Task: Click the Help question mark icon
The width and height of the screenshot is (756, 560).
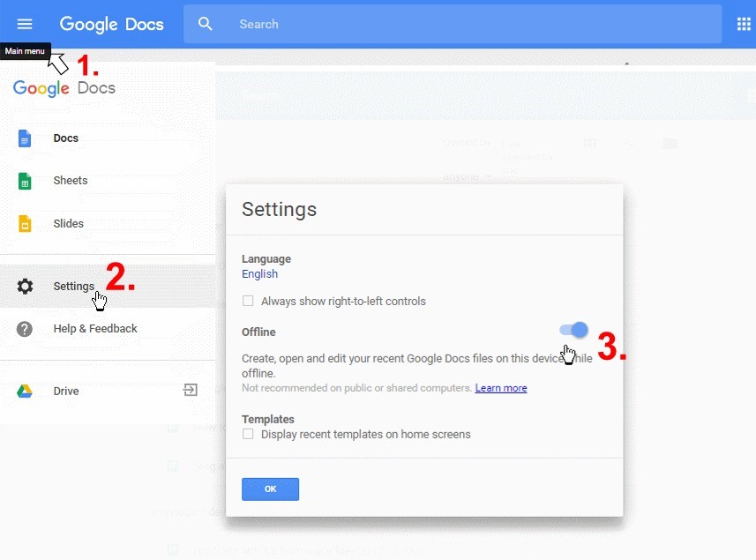Action: (25, 329)
